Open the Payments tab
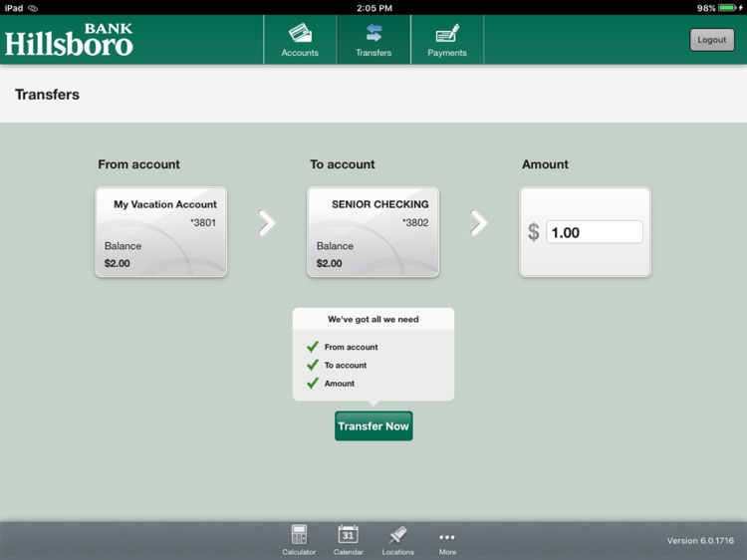This screenshot has width=747, height=560. coord(447,40)
